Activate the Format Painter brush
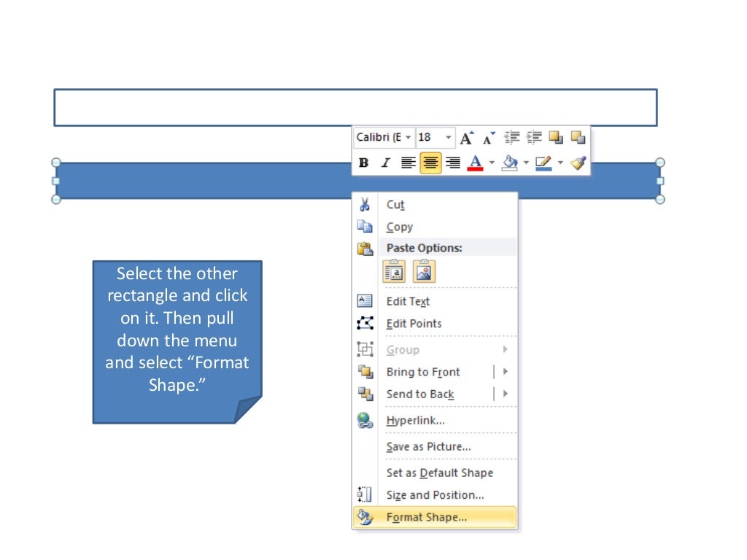Screen dimensions: 747x560 578,163
